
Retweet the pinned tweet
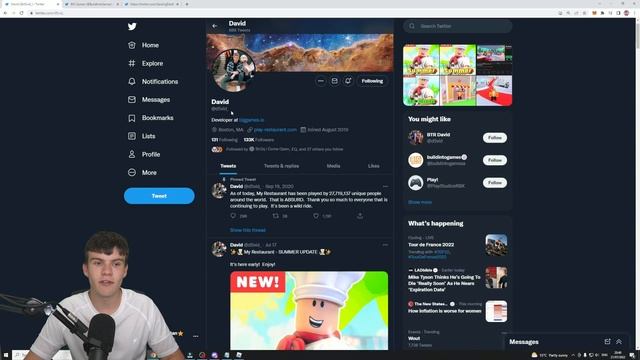[276, 216]
